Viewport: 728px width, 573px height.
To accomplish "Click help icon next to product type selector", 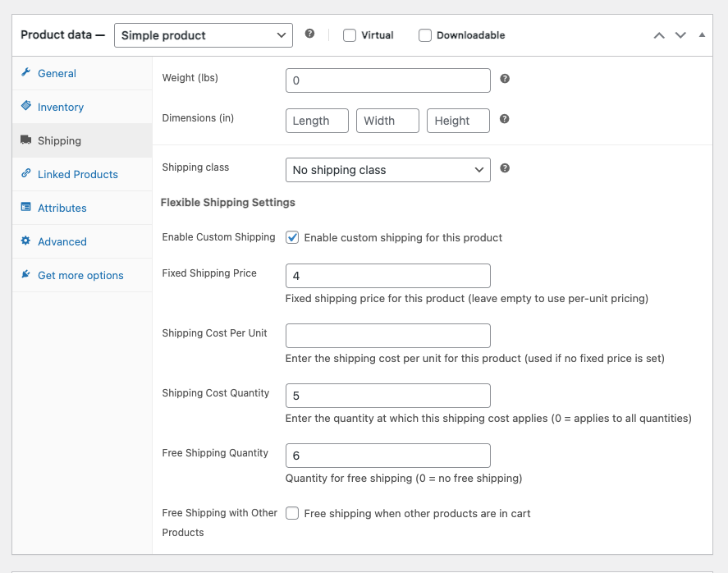I will coord(309,34).
